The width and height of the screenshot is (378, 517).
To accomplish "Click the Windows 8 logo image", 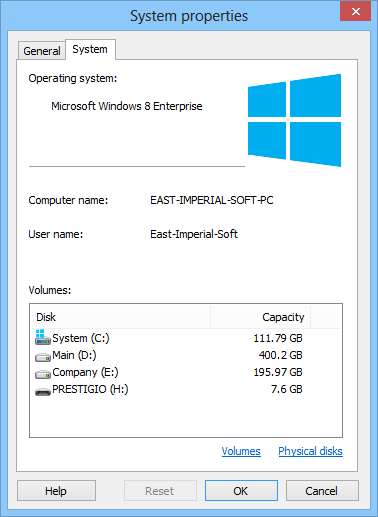I will [x=294, y=120].
